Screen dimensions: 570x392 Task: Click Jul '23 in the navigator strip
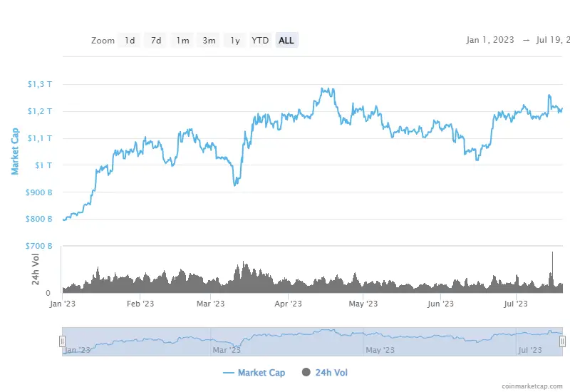click(530, 350)
